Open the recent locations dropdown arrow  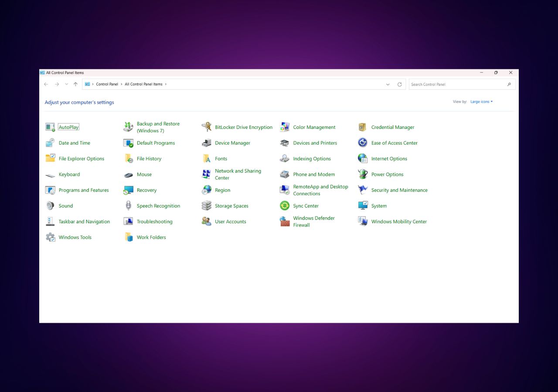[x=66, y=84]
